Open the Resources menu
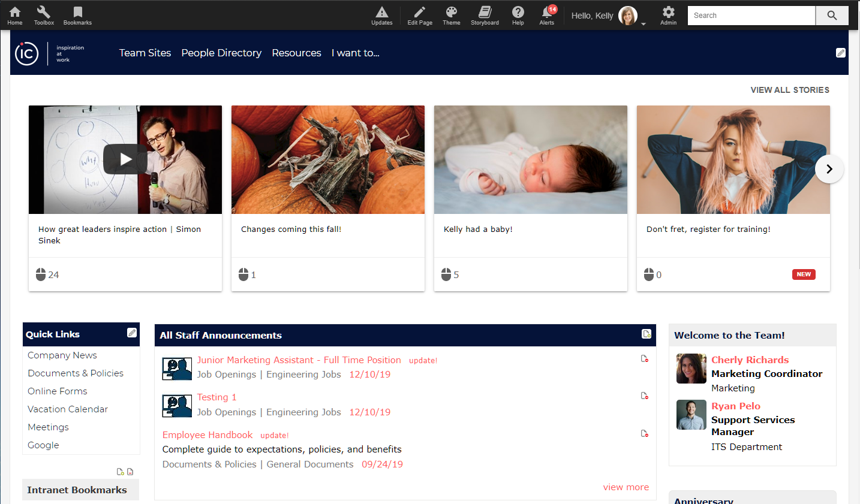Viewport: 860px width, 504px height. coord(296,53)
